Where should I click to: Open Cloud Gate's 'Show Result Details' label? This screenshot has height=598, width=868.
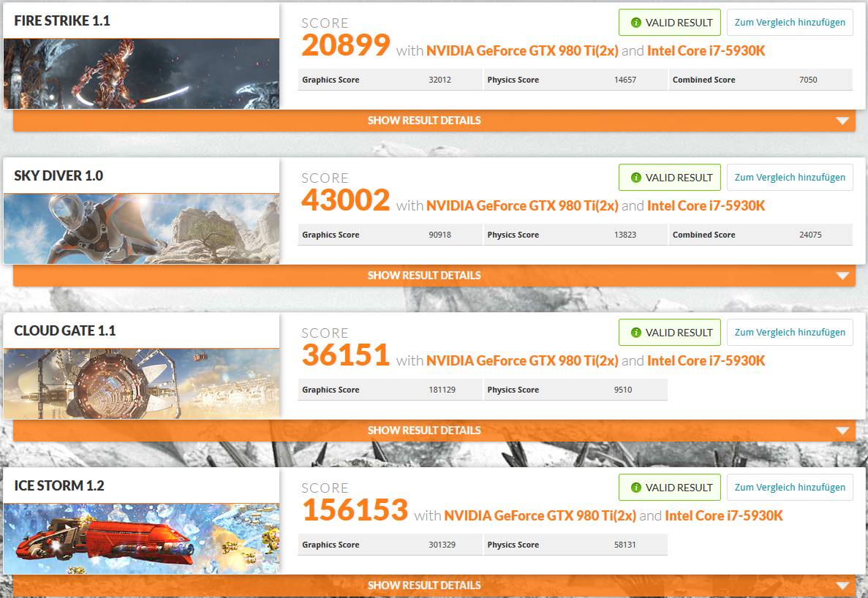pyautogui.click(x=424, y=431)
